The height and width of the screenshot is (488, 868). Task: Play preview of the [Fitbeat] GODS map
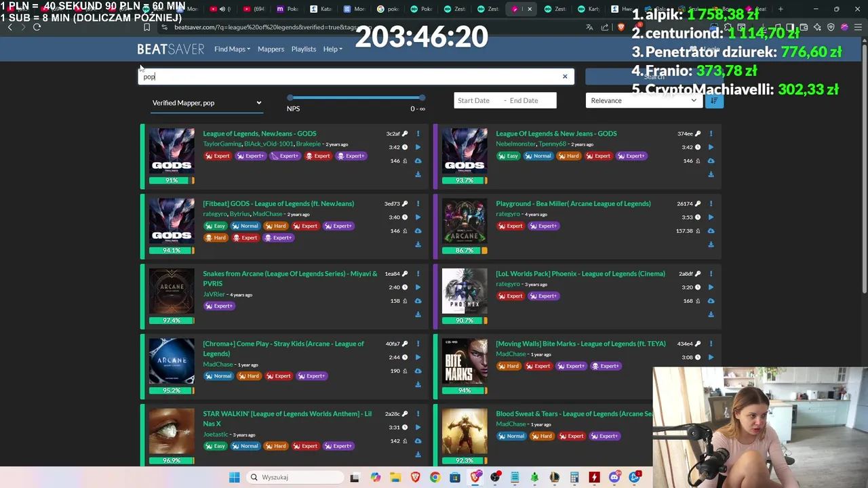418,217
